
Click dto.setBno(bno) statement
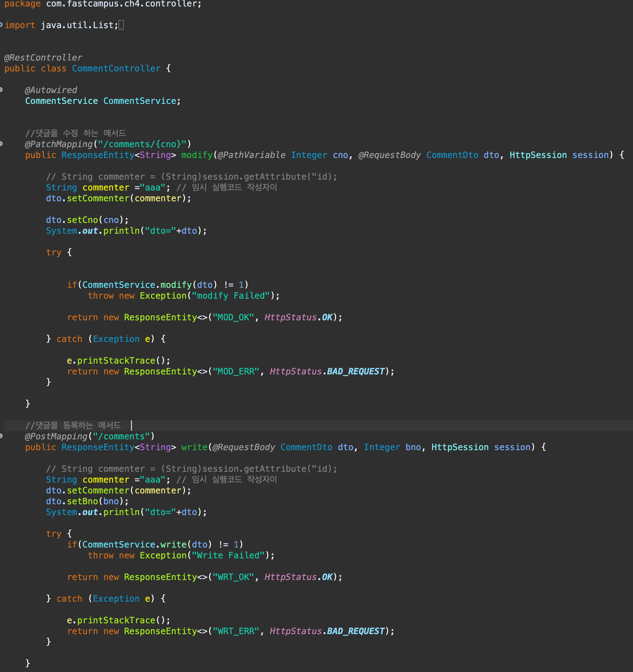[87, 501]
